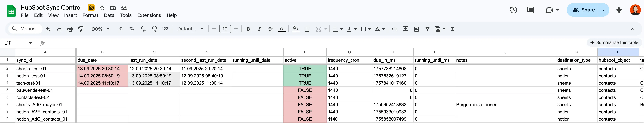Open the Share options dropdown arrow

[x=604, y=10]
